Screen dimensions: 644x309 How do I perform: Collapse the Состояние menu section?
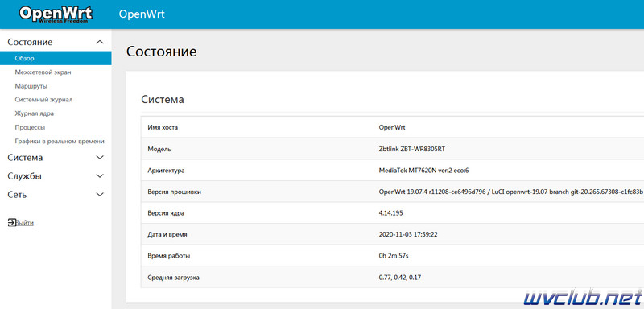click(56, 42)
